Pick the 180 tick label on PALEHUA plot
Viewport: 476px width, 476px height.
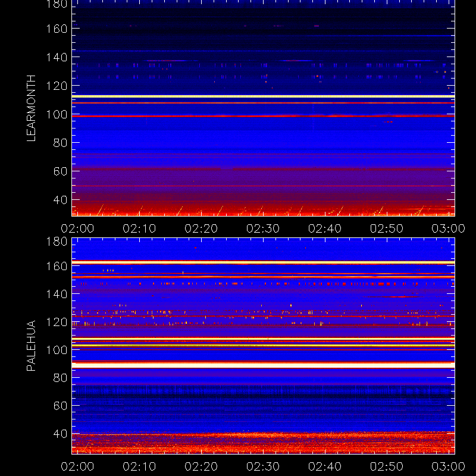click(x=57, y=242)
